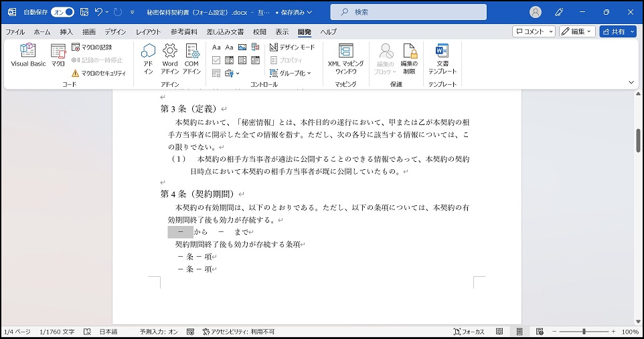The image size is (644, 339).
Task: Start Record Macro (マクロの記録)
Action: [92, 47]
